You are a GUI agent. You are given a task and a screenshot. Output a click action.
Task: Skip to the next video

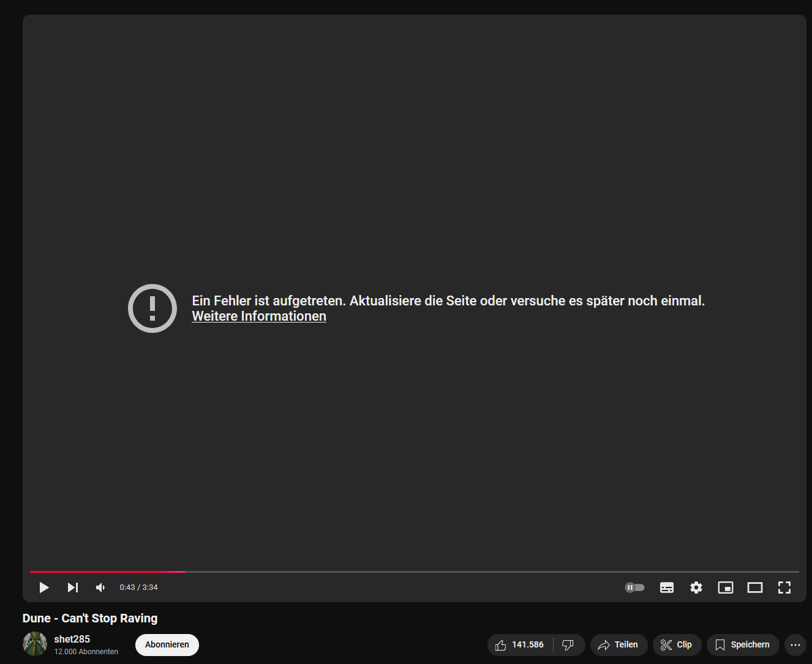pos(73,588)
